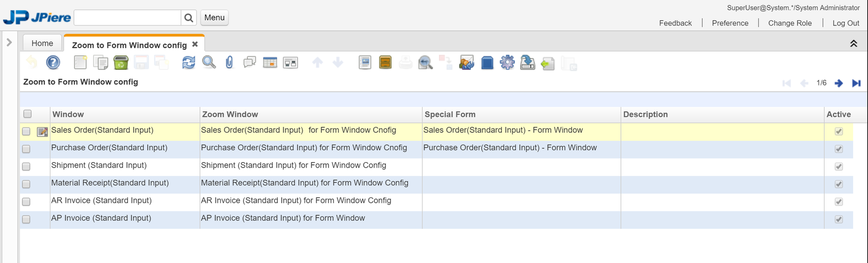868x263 pixels.
Task: Expand the left side panel arrow
Action: click(x=9, y=42)
